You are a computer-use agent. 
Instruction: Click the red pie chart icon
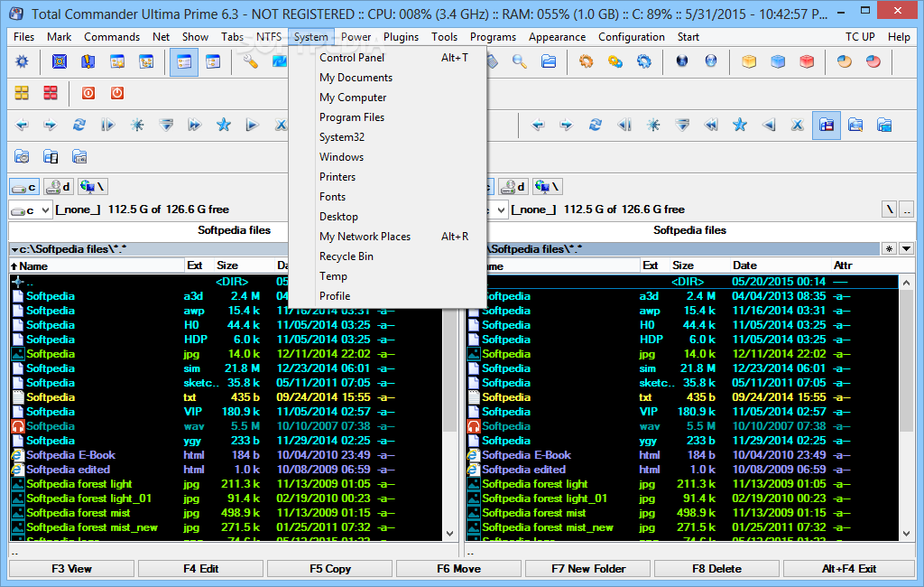[x=873, y=61]
